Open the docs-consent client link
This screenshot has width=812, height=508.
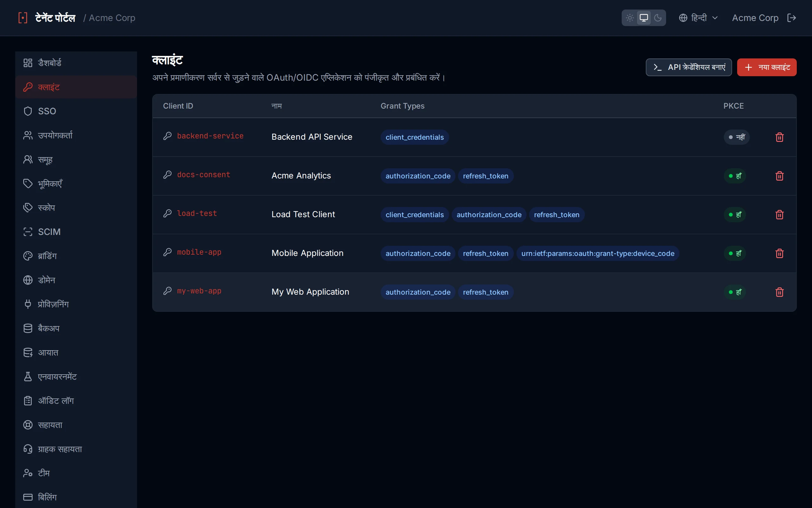point(204,175)
